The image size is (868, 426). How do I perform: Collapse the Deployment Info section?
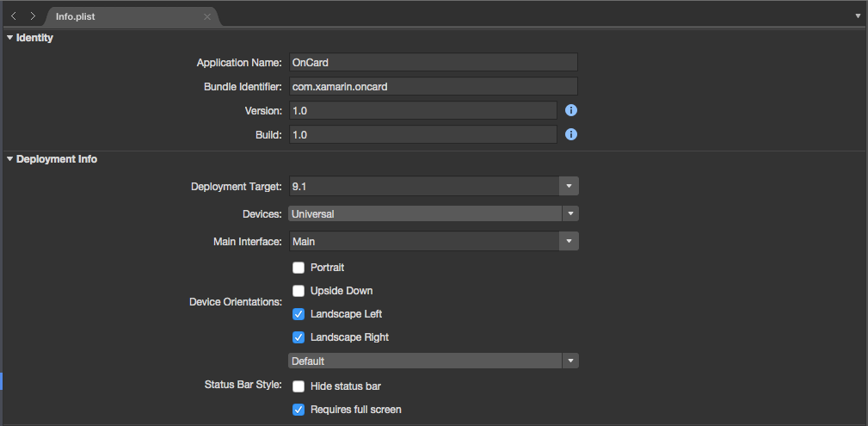tap(9, 159)
